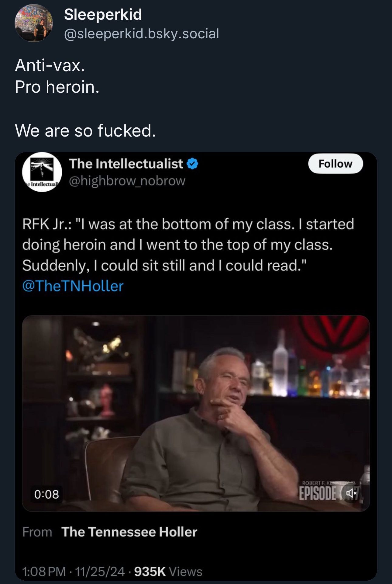This screenshot has width=392, height=584.
Task: Click the @sleeperkid.bsky.social handle
Action: 141,33
